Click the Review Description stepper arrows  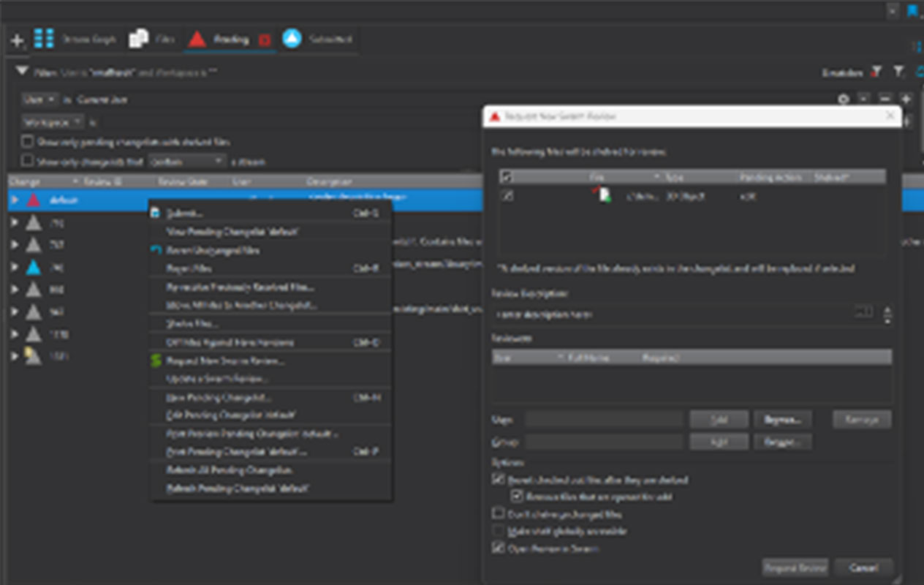(887, 314)
